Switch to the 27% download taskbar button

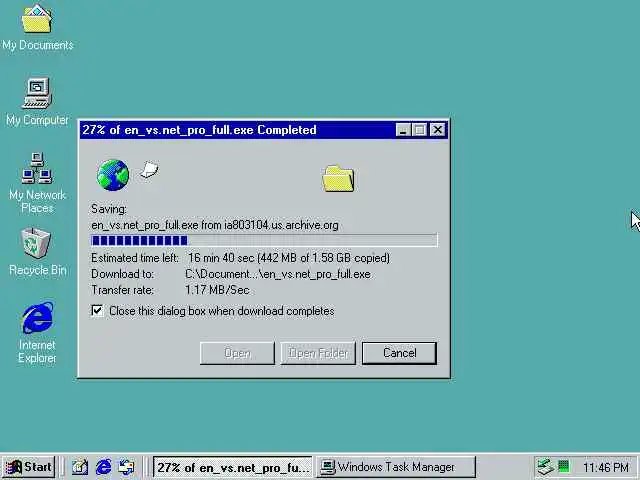point(233,467)
